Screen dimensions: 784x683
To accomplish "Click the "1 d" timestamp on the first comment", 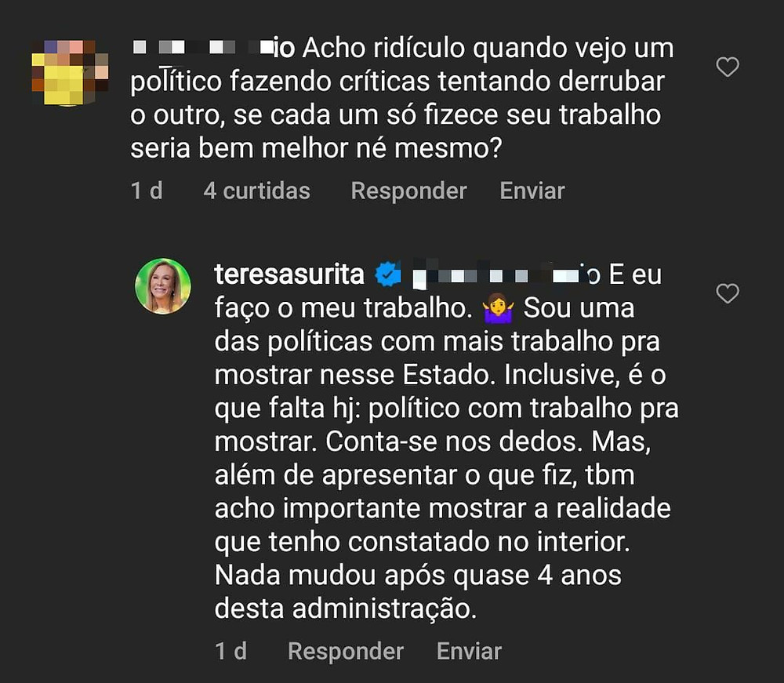I will [x=147, y=191].
